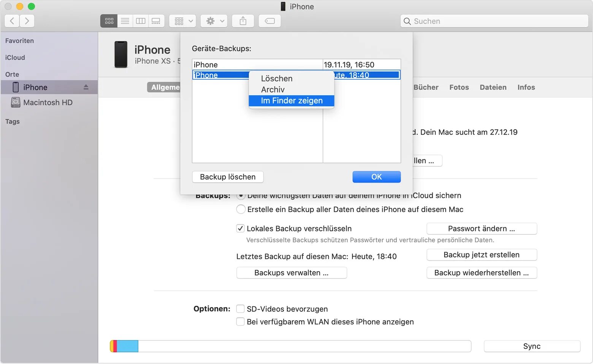This screenshot has width=593, height=364.
Task: Open the gear action menu
Action: [x=214, y=21]
